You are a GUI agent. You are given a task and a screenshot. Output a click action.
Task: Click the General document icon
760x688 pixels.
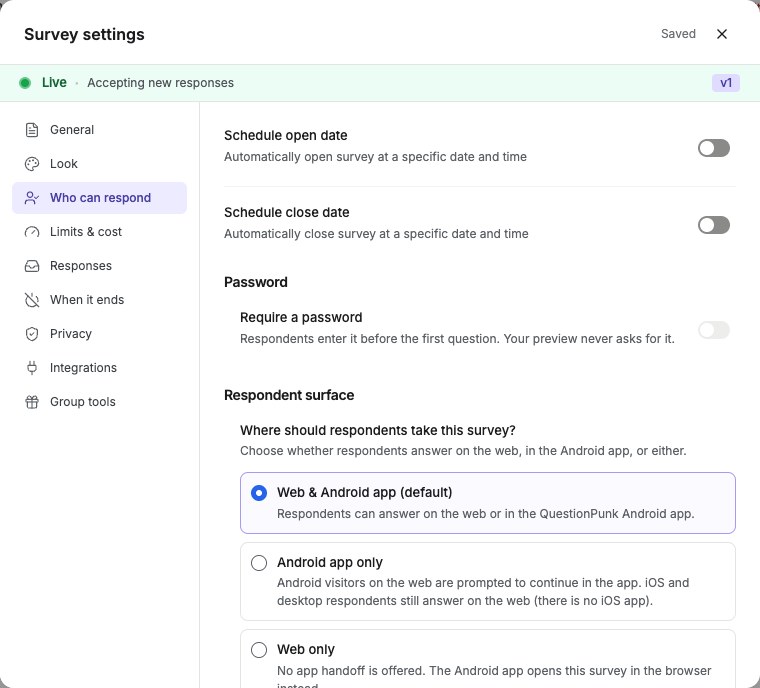[32, 130]
